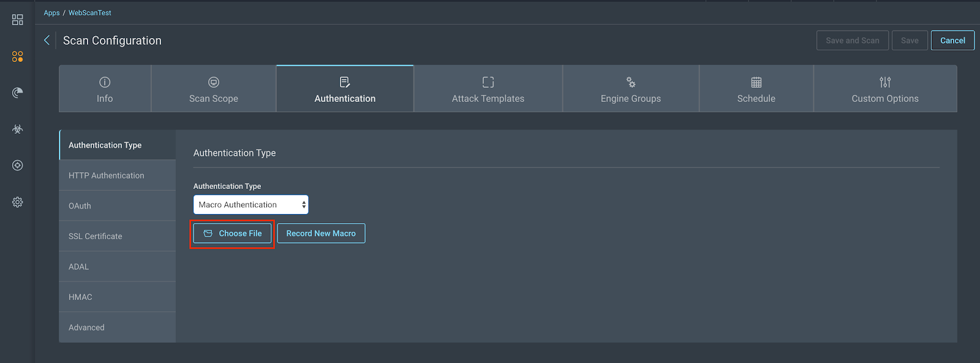The width and height of the screenshot is (980, 363).
Task: Click the dashboard grid icon in sidebar
Action: tap(17, 20)
